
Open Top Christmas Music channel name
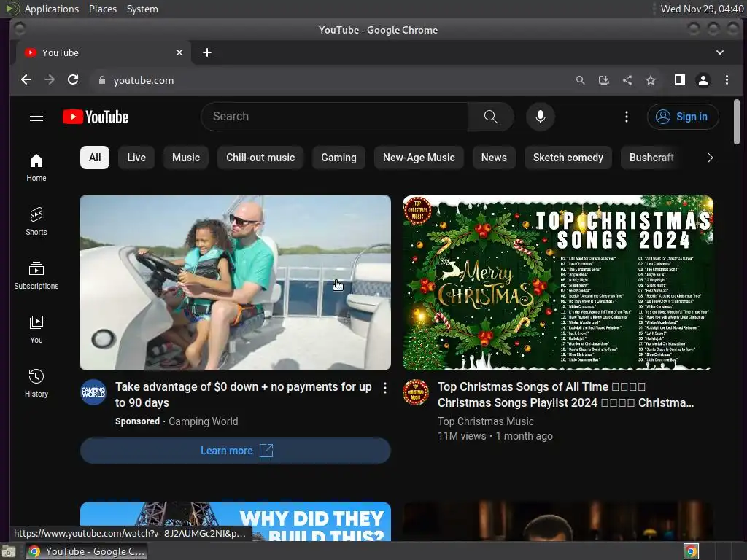[x=485, y=421]
